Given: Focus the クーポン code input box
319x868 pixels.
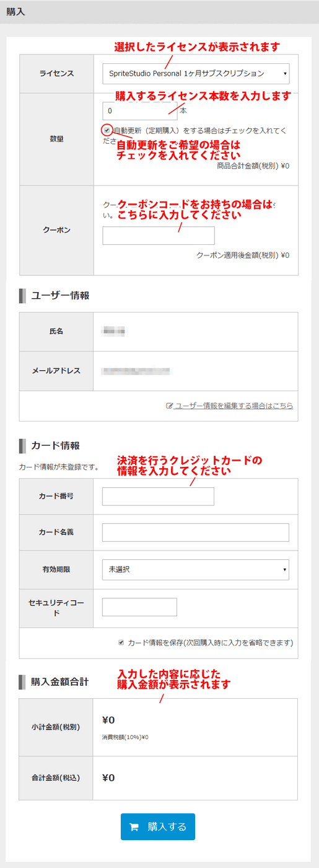Looking at the screenshot, I should pos(159,236).
